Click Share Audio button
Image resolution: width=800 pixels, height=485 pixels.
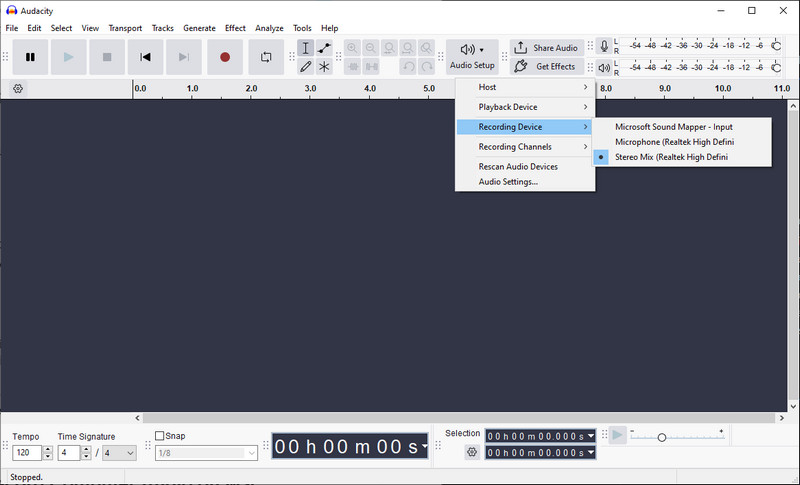point(546,48)
